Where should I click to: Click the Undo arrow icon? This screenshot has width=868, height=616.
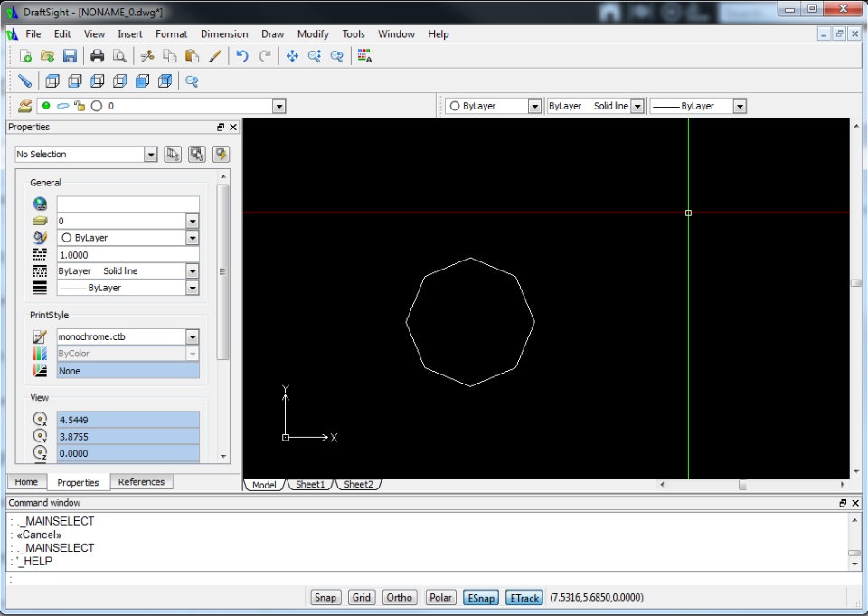pos(241,56)
